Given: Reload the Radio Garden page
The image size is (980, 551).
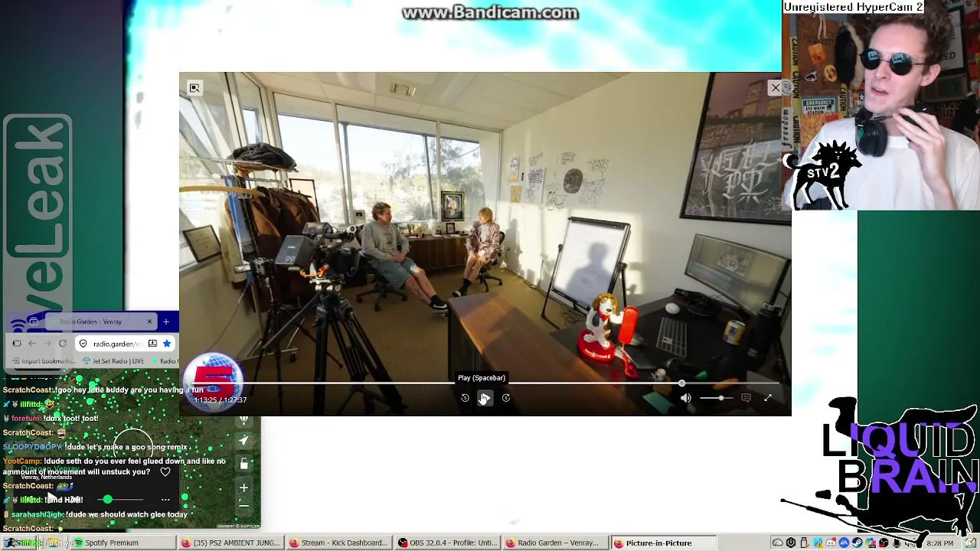Looking at the screenshot, I should click(63, 344).
